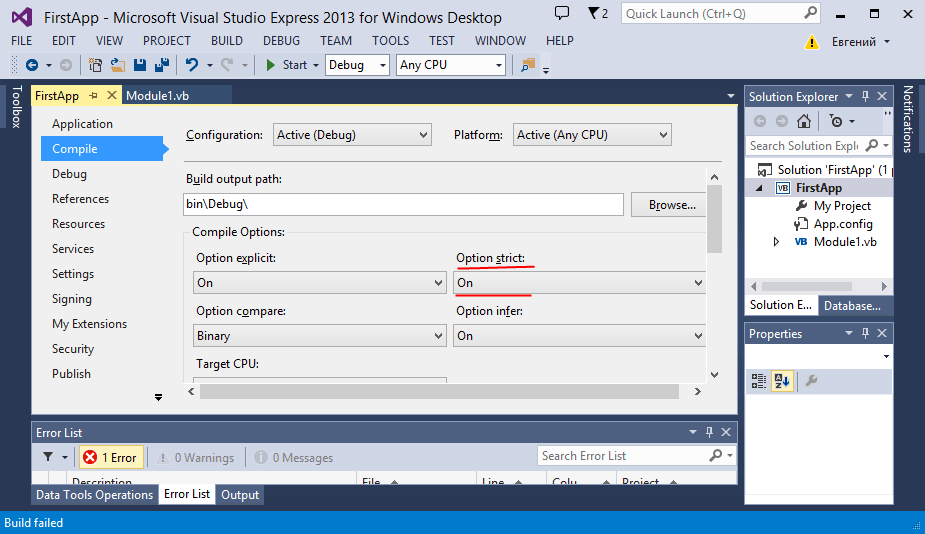925x534 pixels.
Task: Open the Option strict dropdown
Action: click(579, 283)
